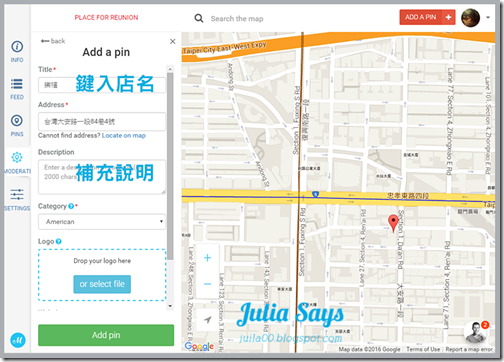The width and height of the screenshot is (504, 362).
Task: Click the Mapme logo in the sidebar
Action: click(18, 340)
